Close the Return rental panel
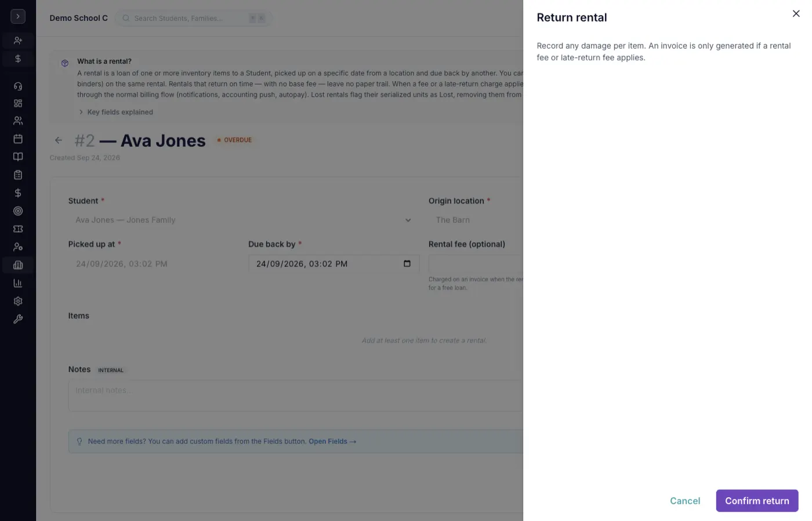 coord(796,14)
